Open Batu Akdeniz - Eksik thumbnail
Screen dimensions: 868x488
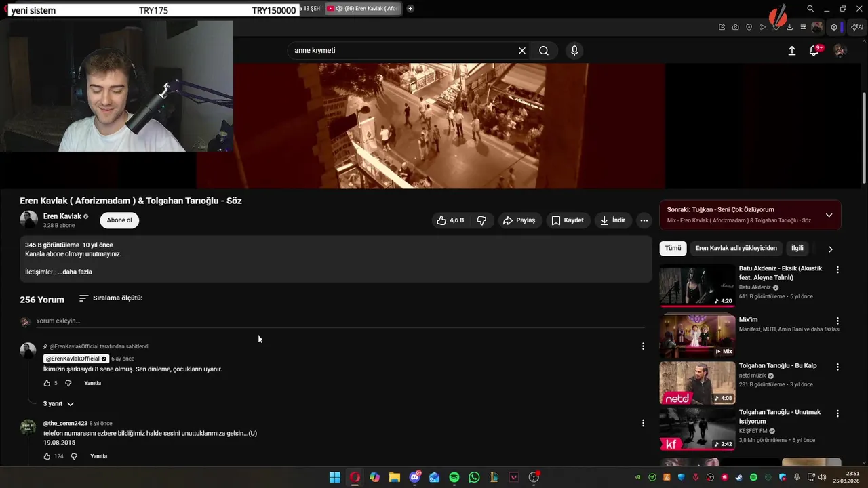click(697, 285)
